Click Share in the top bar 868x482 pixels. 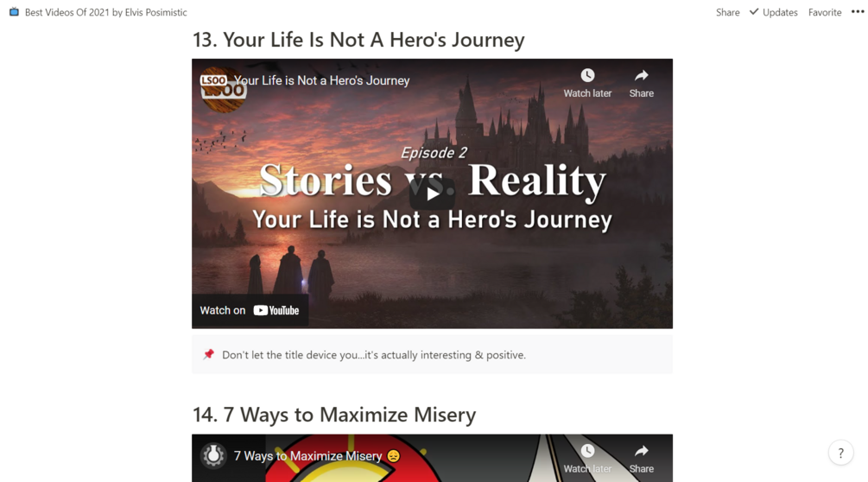727,12
